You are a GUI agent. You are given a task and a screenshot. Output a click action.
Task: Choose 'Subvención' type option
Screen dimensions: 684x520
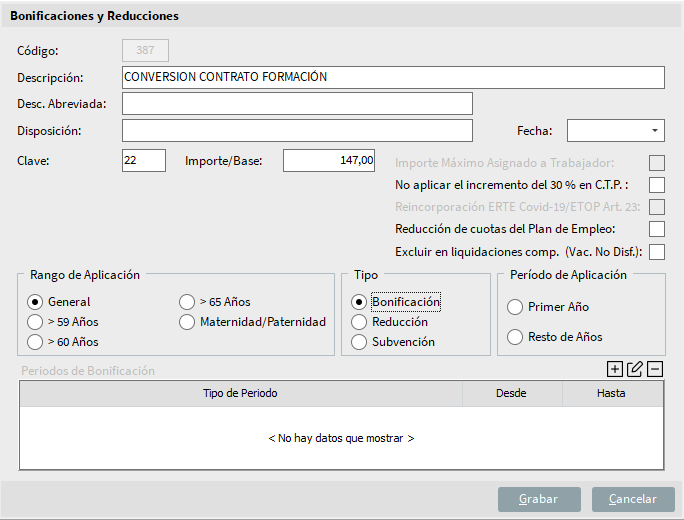point(359,342)
